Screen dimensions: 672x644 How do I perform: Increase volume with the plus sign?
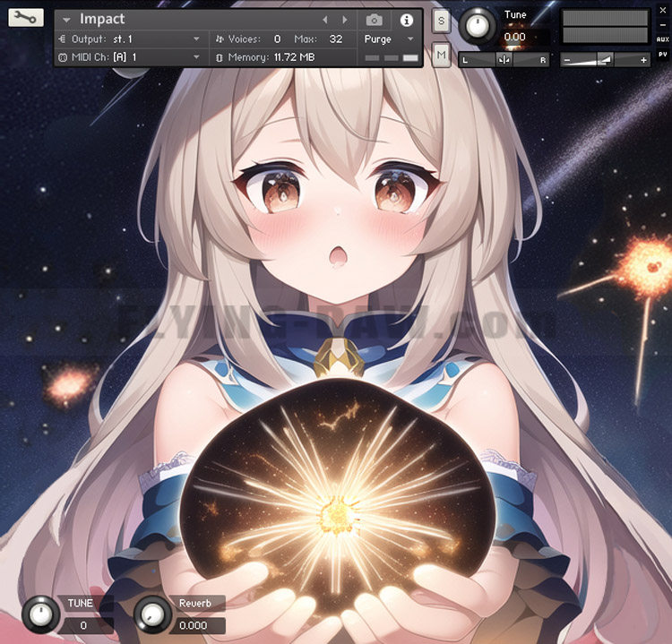pyautogui.click(x=643, y=60)
